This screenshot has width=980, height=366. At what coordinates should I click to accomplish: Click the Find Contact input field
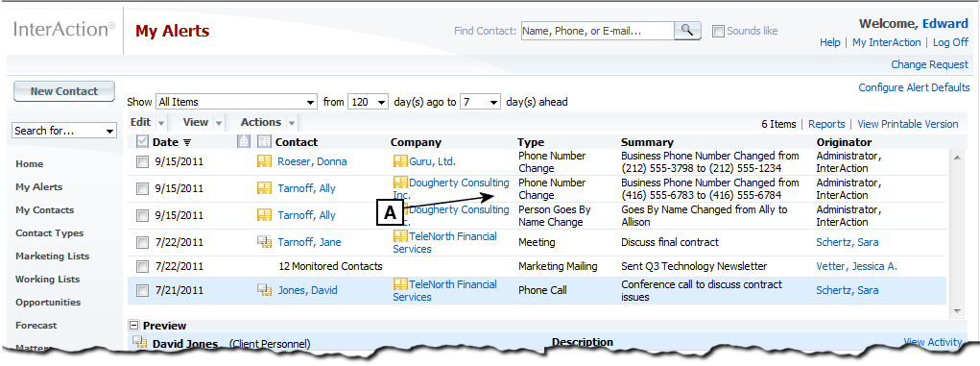[597, 30]
